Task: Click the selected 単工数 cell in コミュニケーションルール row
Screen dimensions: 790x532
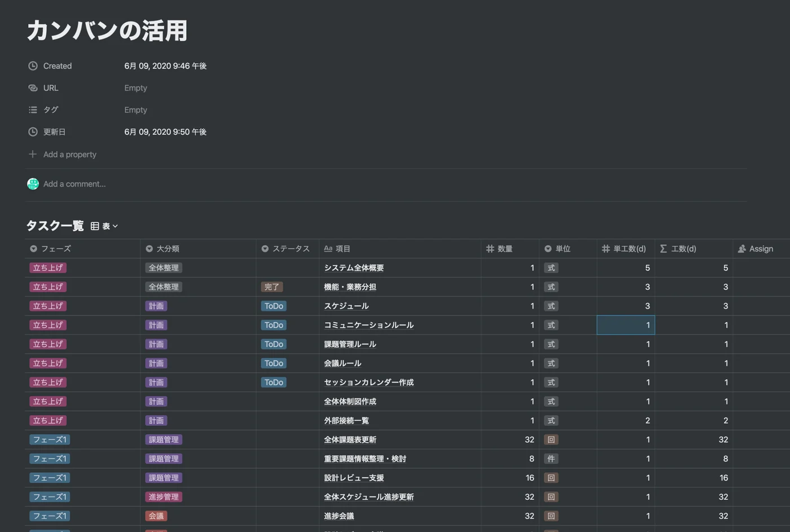Action: 626,325
